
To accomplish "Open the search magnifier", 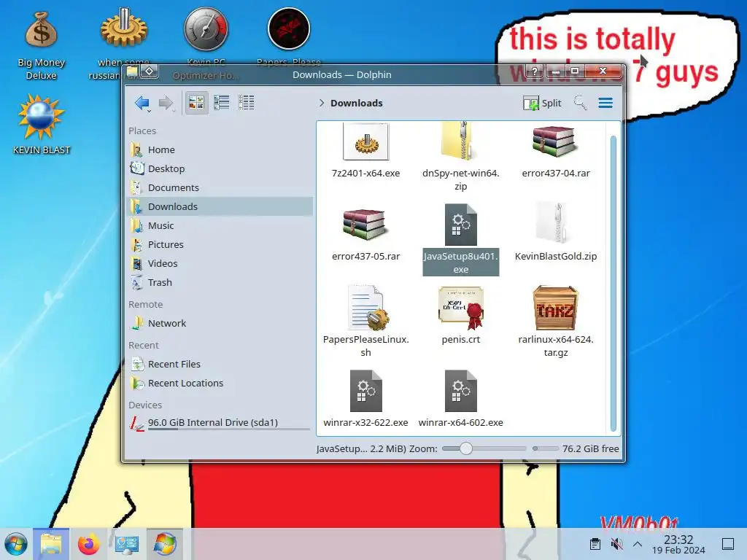I will click(x=580, y=102).
